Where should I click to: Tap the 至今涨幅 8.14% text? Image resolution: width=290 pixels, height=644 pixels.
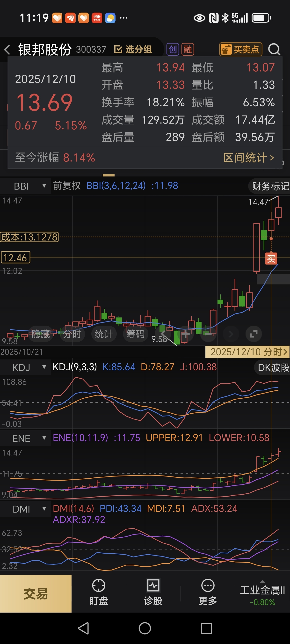[x=55, y=158]
